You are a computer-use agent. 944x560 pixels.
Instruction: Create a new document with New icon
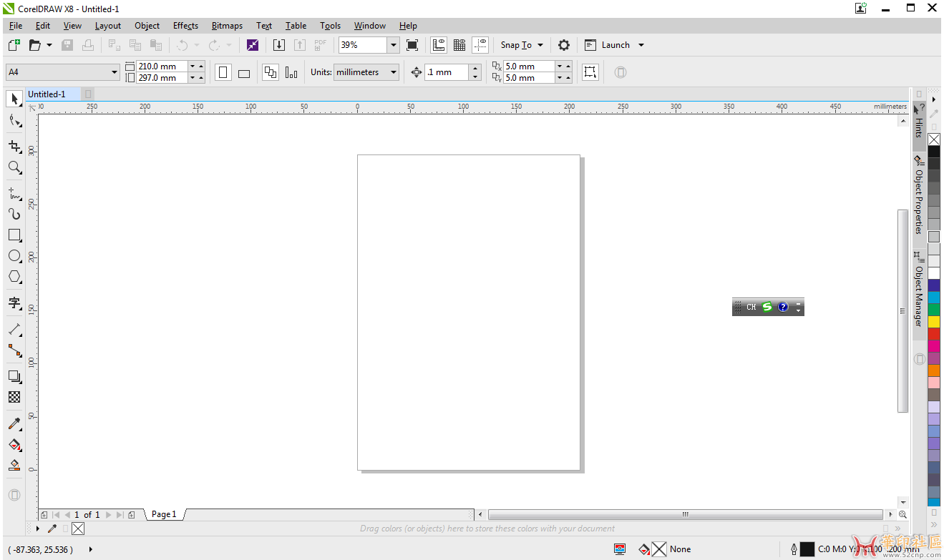[14, 45]
